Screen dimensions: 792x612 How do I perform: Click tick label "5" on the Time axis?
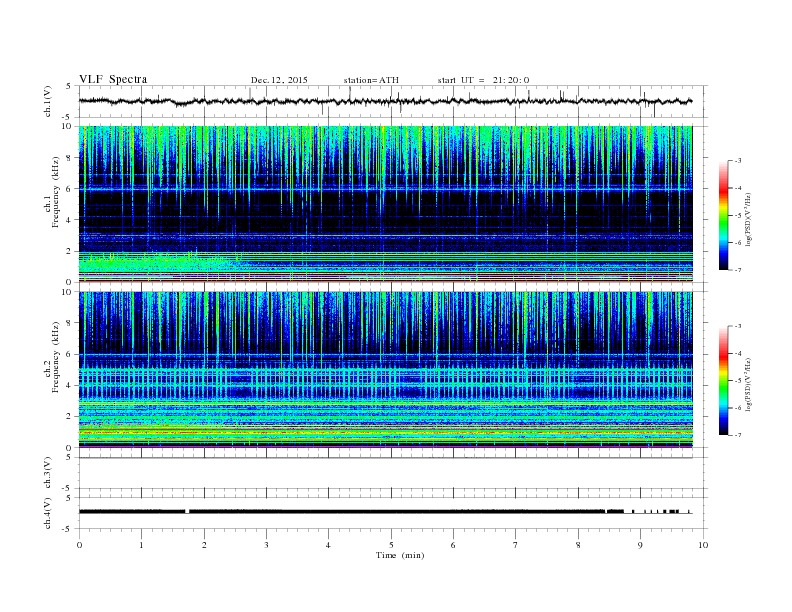tap(391, 545)
